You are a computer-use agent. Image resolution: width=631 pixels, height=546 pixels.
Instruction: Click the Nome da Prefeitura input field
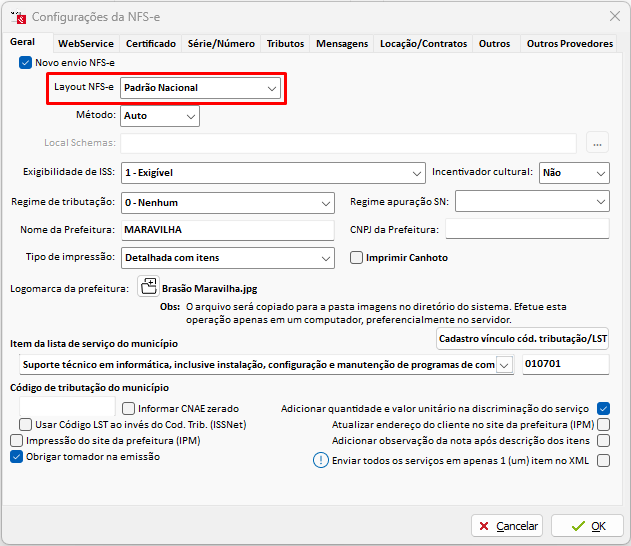(x=227, y=230)
